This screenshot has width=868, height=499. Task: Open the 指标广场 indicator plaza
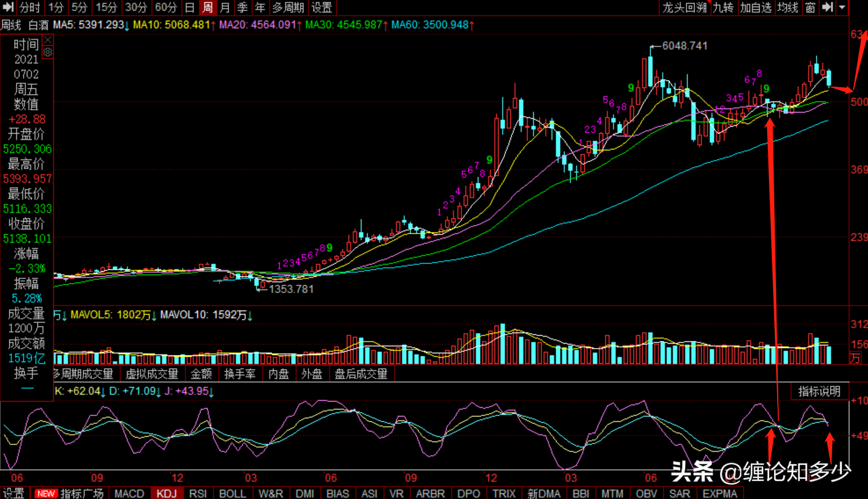82,493
